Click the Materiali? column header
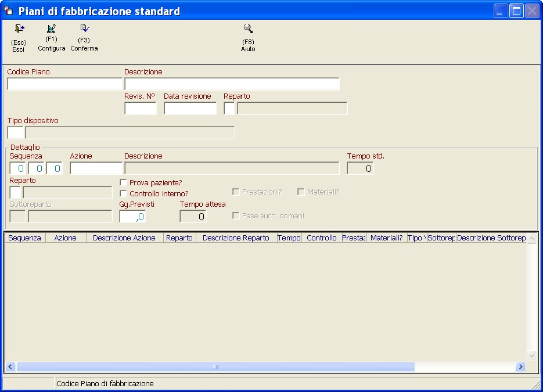The height and width of the screenshot is (392, 543). (387, 238)
